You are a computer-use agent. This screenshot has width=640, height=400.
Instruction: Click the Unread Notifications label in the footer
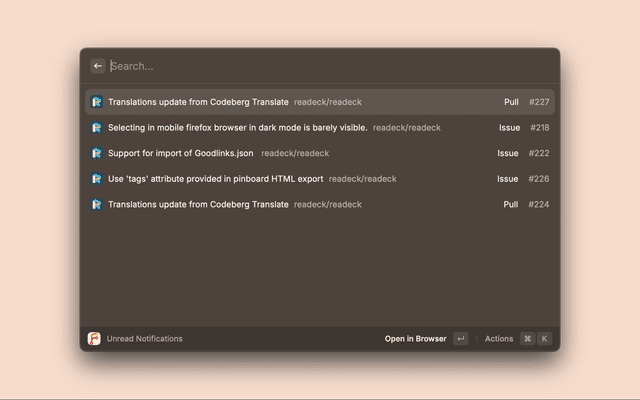click(x=145, y=339)
